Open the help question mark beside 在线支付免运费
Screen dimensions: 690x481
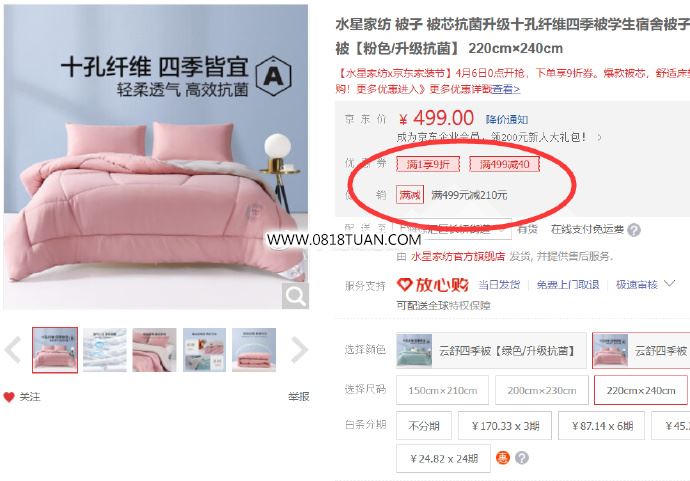click(634, 230)
